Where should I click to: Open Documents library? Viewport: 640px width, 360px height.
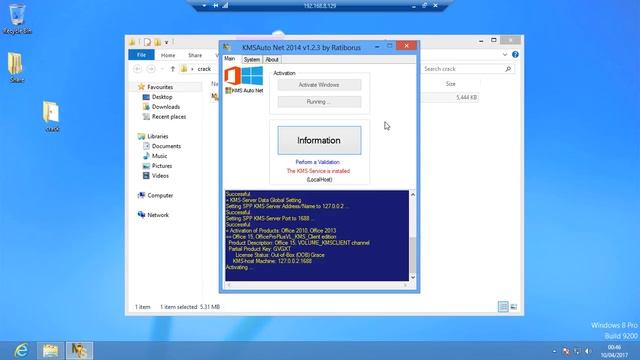(166, 146)
